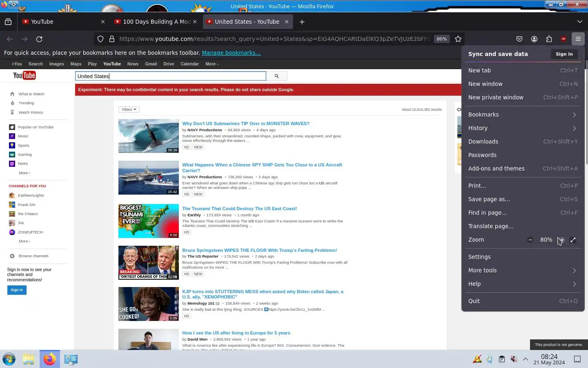Click the padlock site info icon
This screenshot has height=368, width=588.
pyautogui.click(x=111, y=39)
